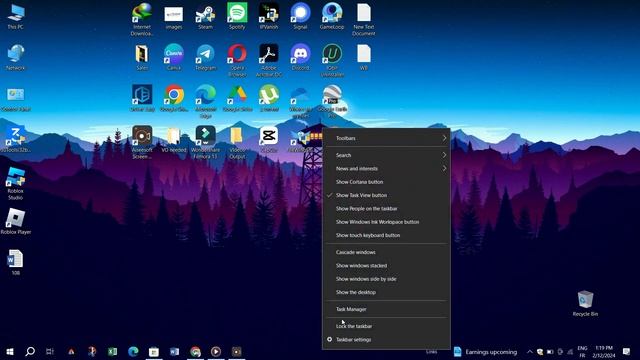Select the New Text Document file
The width and height of the screenshot is (640, 360).
[x=364, y=19]
